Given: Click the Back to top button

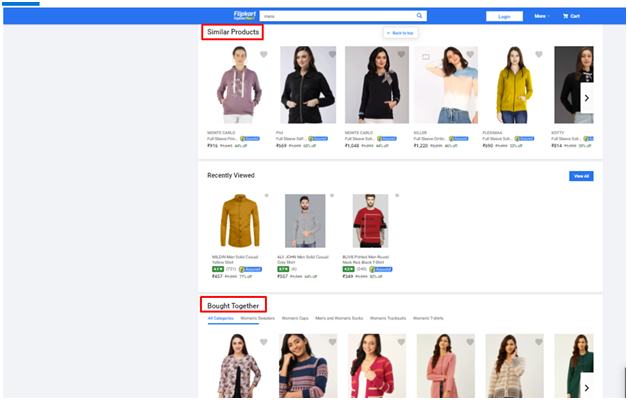Looking at the screenshot, I should [401, 33].
